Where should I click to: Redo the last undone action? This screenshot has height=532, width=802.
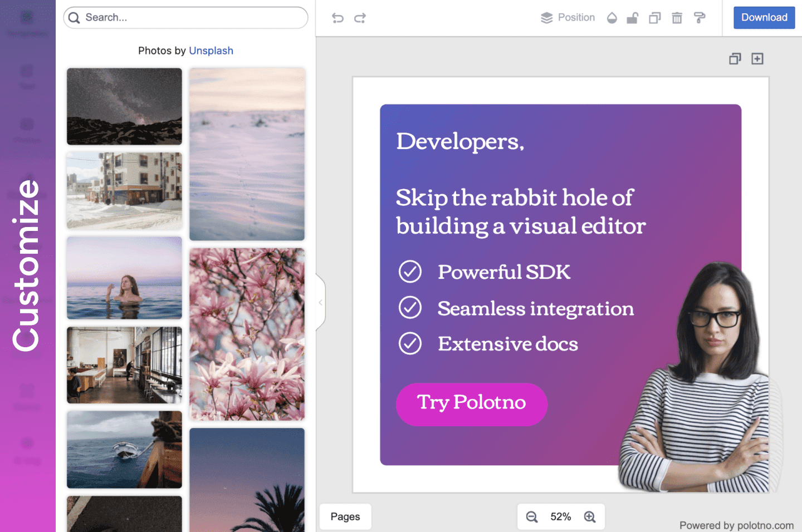pos(360,17)
